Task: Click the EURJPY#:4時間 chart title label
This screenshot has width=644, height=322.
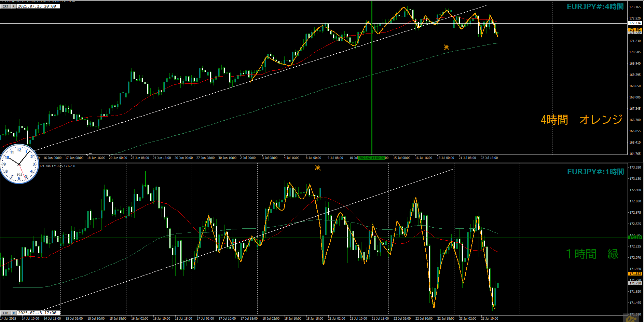Action: [595, 7]
